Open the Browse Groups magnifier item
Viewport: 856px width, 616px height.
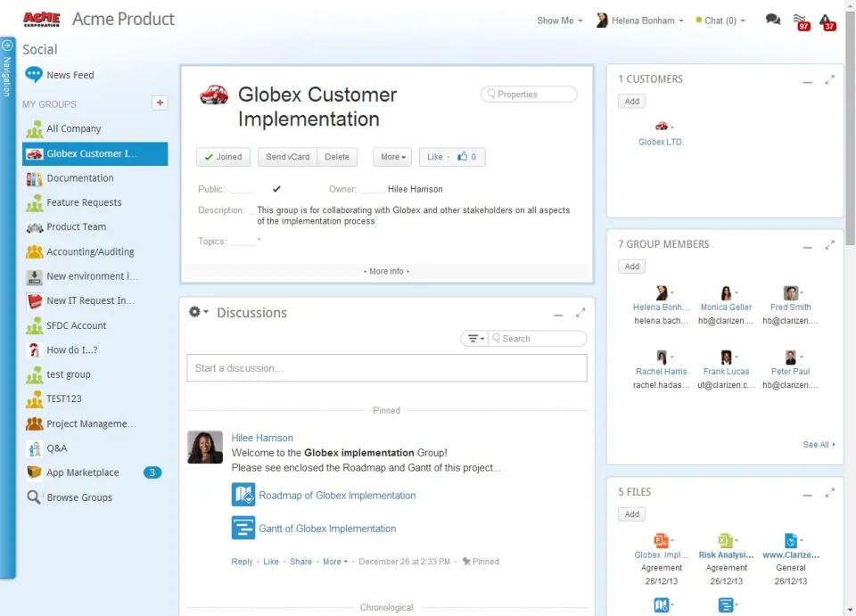69,497
